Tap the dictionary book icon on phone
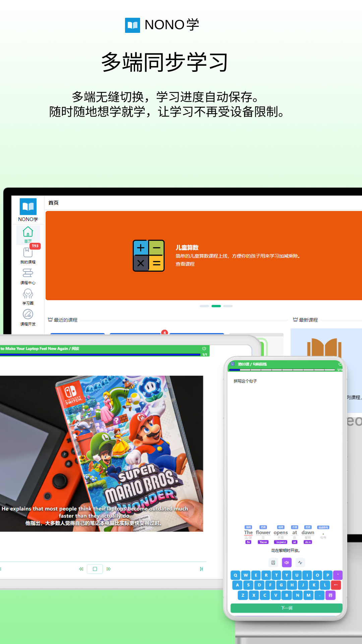This screenshot has width=362, height=644. point(273,562)
